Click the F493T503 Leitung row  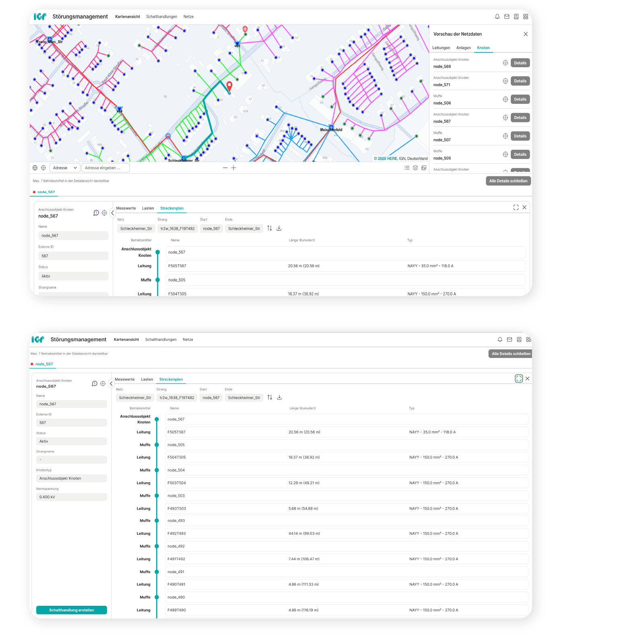(347, 508)
